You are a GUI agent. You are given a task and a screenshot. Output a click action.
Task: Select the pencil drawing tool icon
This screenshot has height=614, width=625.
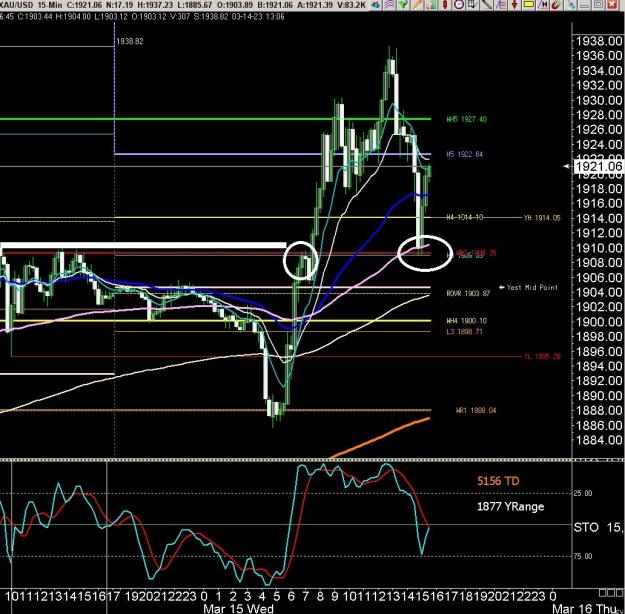click(417, 4)
